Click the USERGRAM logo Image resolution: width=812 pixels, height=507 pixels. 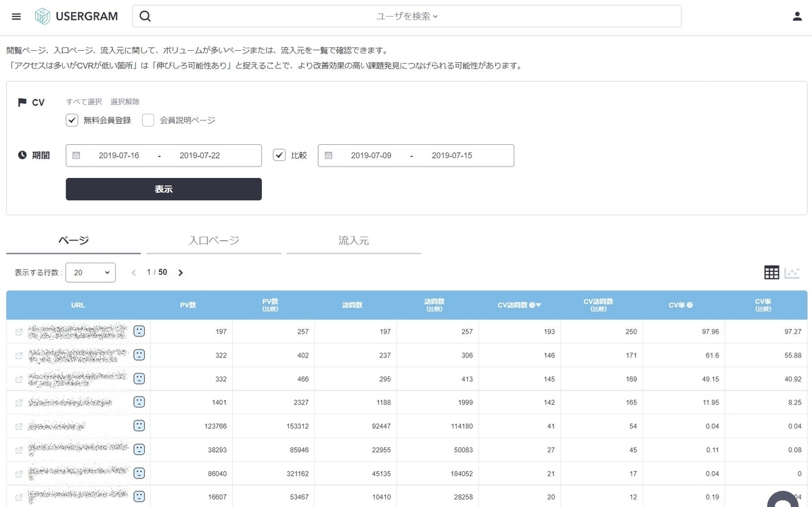pos(76,16)
